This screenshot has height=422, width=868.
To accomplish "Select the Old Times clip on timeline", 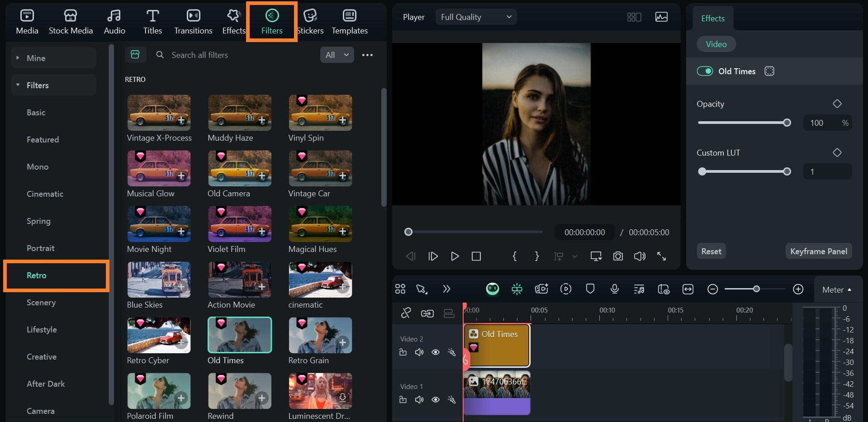I will [x=497, y=346].
